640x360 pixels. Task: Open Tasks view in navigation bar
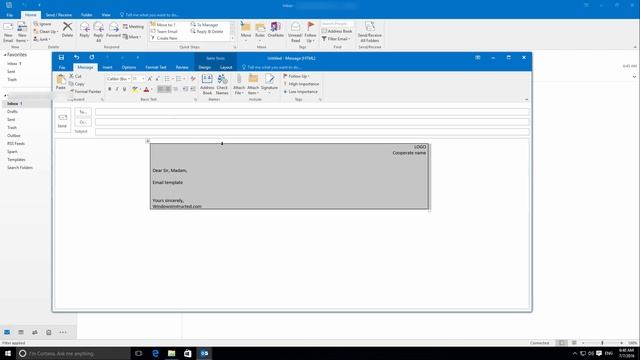(49, 332)
